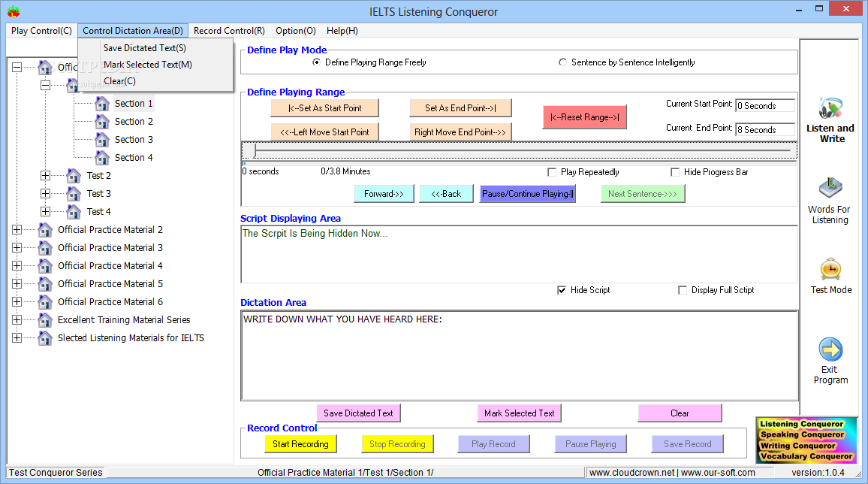Click the Exit Program arrow icon
Screen dimensions: 868x484
point(830,349)
